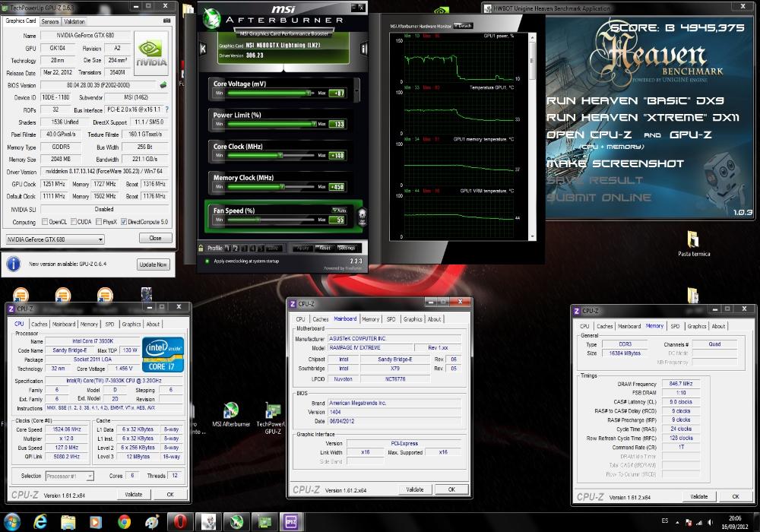Click the Memory Clock slider in Afterburner
The height and width of the screenshot is (532, 760).
(x=271, y=186)
